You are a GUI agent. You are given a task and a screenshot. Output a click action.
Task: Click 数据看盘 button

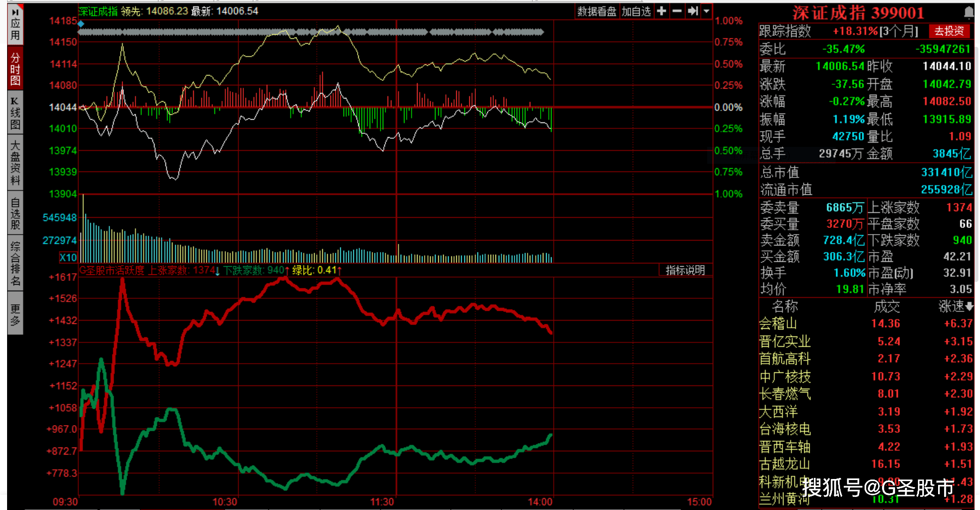click(x=597, y=11)
